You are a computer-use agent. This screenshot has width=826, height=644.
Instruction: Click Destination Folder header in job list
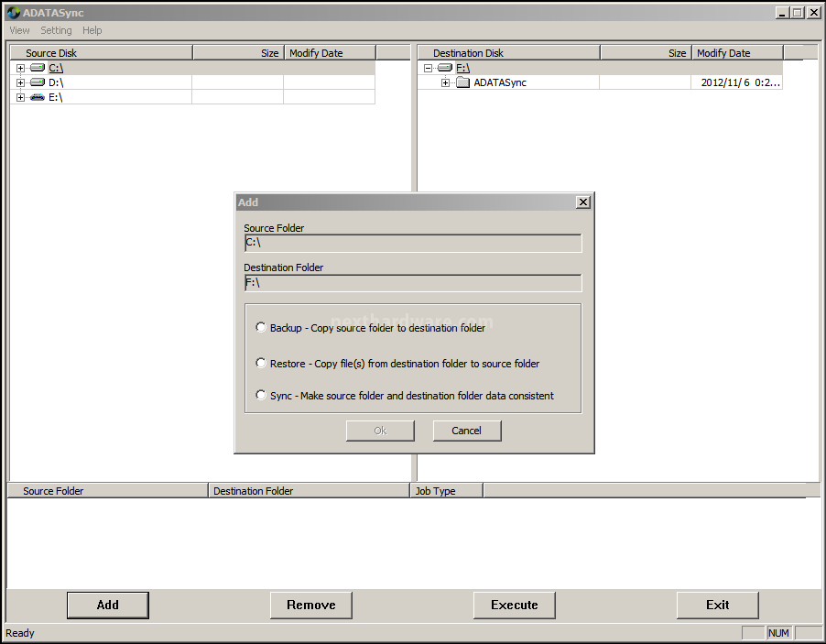click(x=310, y=491)
